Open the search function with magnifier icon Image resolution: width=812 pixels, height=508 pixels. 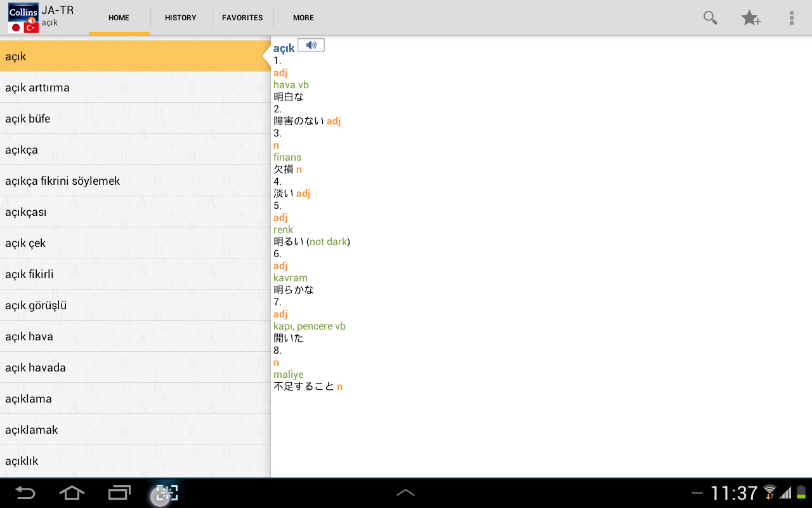pos(710,18)
